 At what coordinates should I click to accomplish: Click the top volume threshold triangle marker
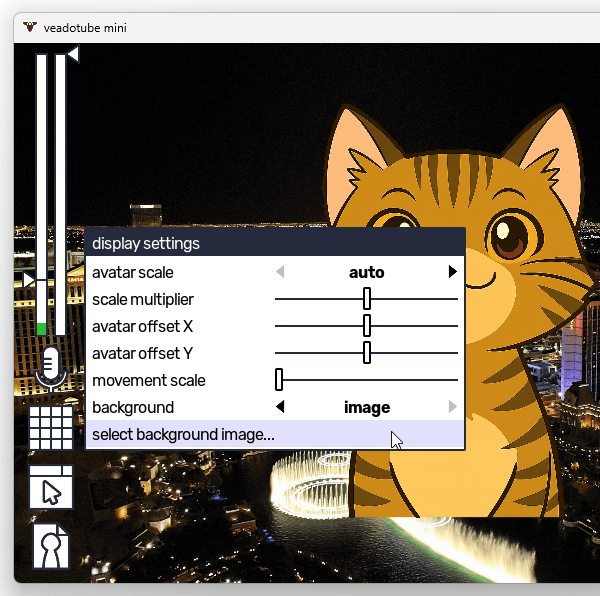pos(73,54)
